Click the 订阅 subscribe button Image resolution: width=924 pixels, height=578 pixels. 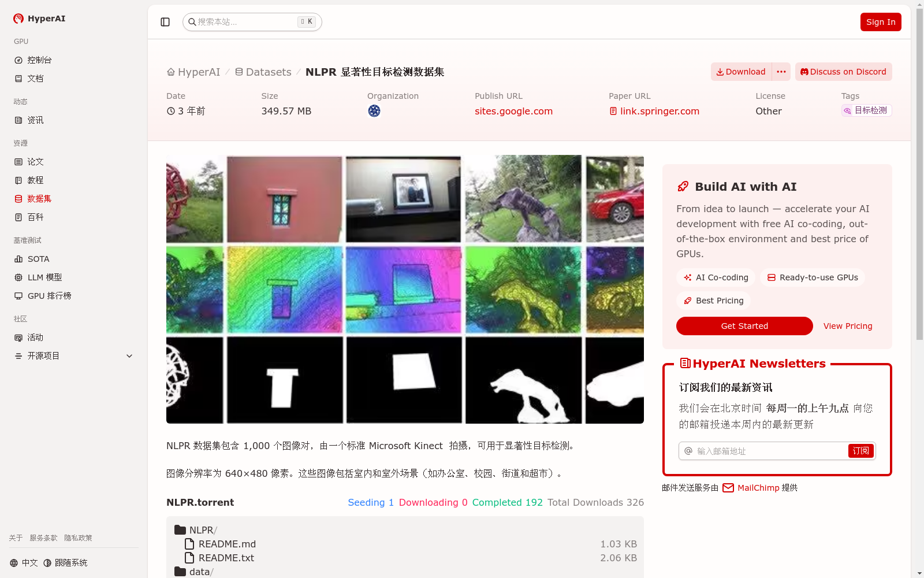[x=860, y=451]
